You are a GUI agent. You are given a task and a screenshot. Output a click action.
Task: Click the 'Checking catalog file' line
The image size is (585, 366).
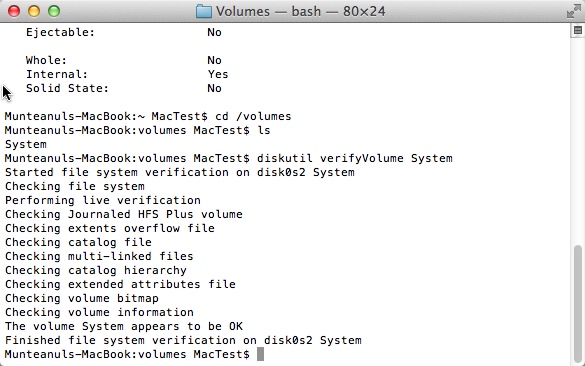click(x=78, y=243)
